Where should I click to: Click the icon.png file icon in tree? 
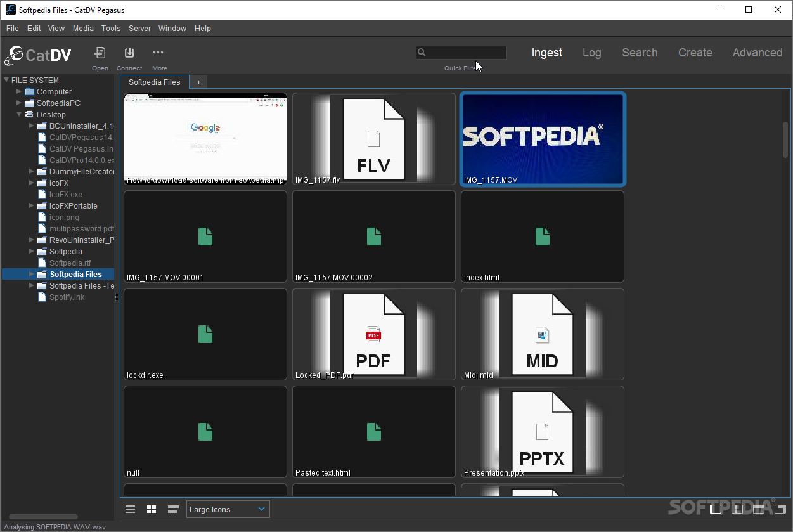click(x=42, y=217)
